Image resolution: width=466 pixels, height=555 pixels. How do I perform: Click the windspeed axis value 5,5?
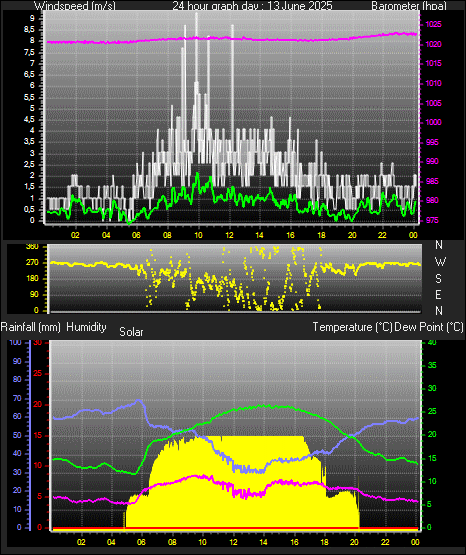click(29, 97)
